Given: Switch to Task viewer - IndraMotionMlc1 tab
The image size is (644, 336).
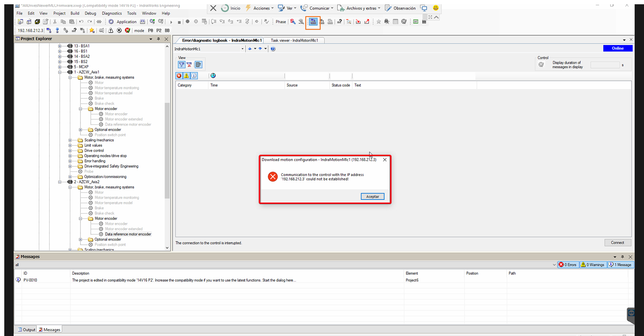Looking at the screenshot, I should click(294, 40).
